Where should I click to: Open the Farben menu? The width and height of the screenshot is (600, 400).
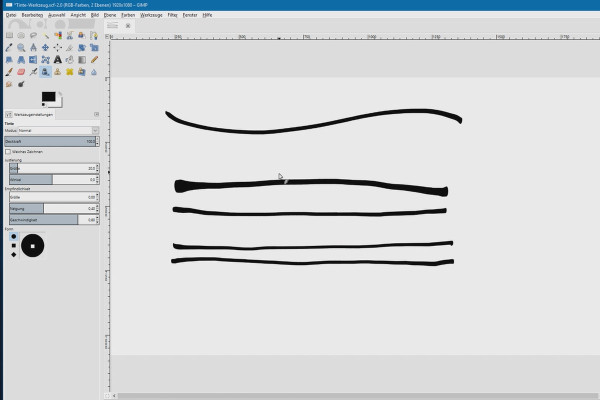tap(128, 15)
